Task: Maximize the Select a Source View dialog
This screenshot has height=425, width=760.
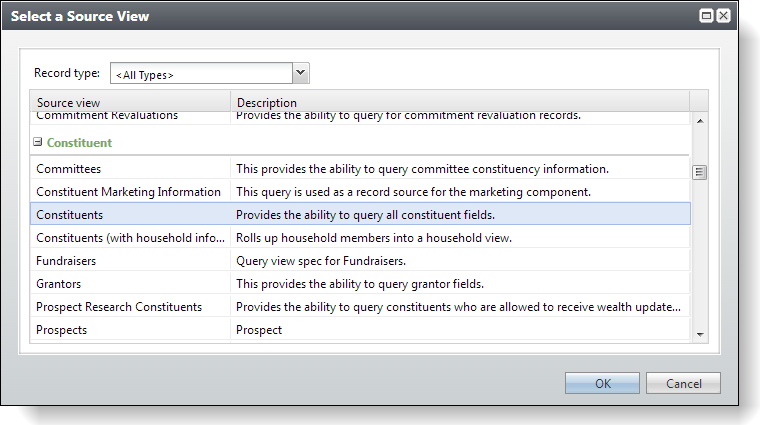Action: (706, 16)
